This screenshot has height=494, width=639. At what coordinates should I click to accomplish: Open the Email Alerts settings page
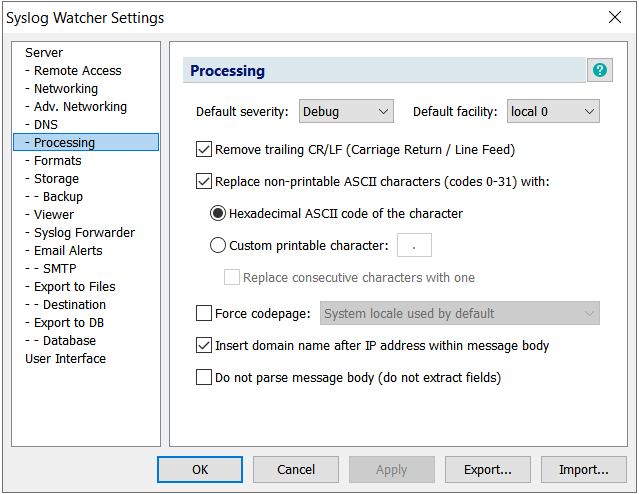pos(64,250)
